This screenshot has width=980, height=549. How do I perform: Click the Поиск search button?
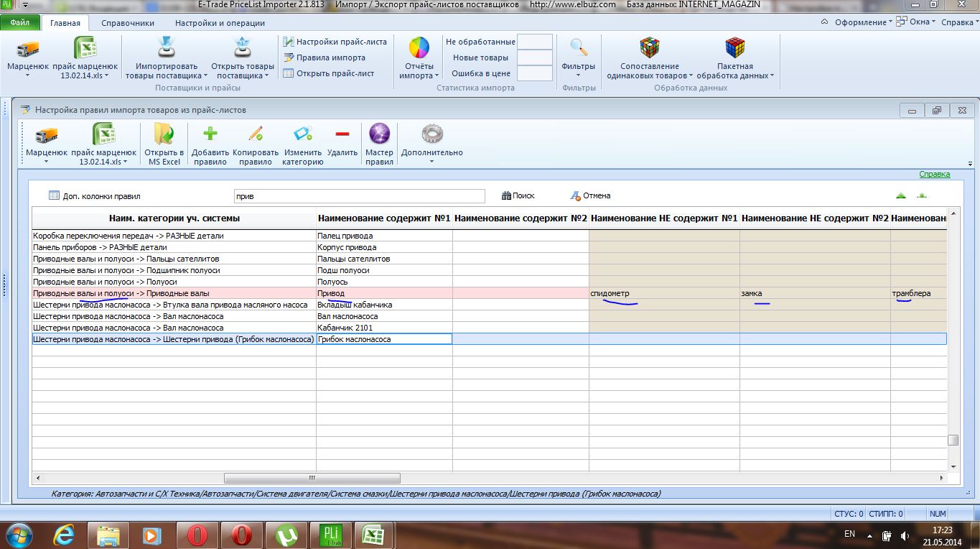518,195
